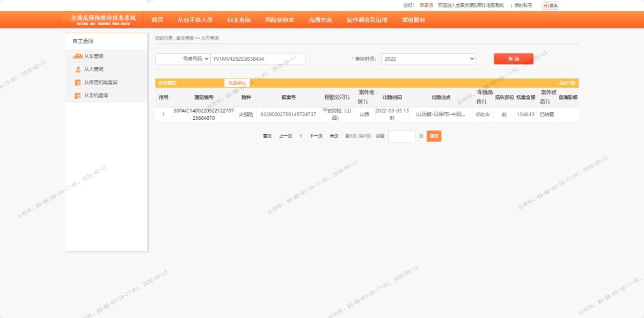644x318 pixels.
Task: Click claim number 50PAIC140022092212270725684870
Action: 204,114
